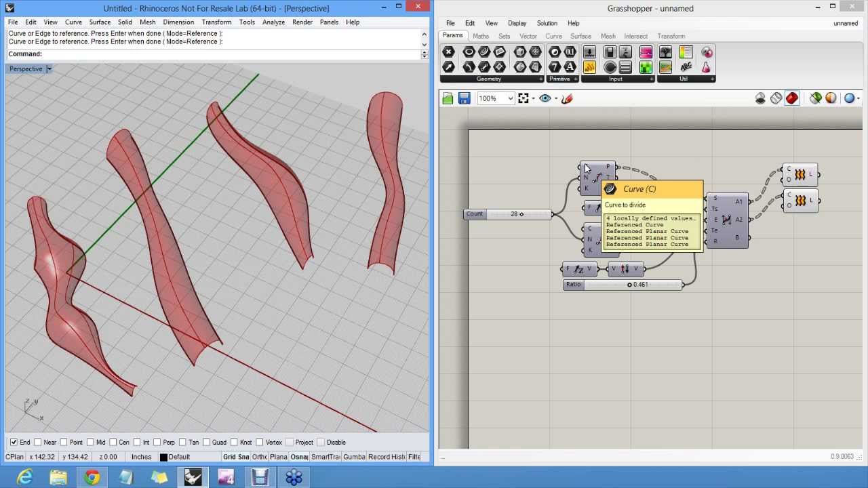Image resolution: width=868 pixels, height=488 pixels.
Task: Click the Ratio number slider at 0.461
Action: 623,285
